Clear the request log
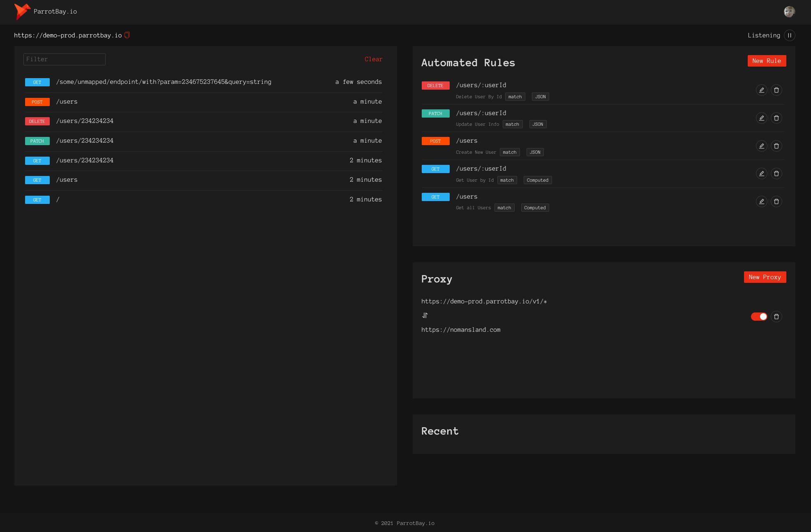This screenshot has height=532, width=811. pos(373,59)
